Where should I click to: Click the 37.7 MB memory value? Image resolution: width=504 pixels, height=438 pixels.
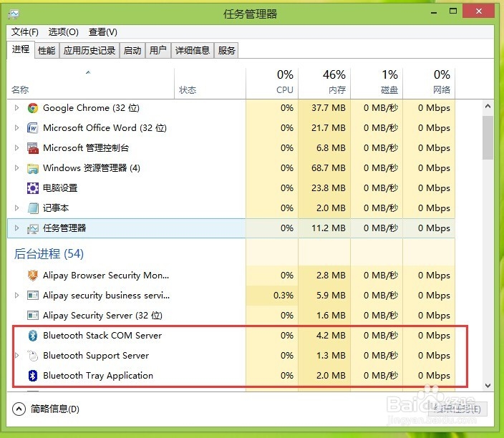(329, 108)
